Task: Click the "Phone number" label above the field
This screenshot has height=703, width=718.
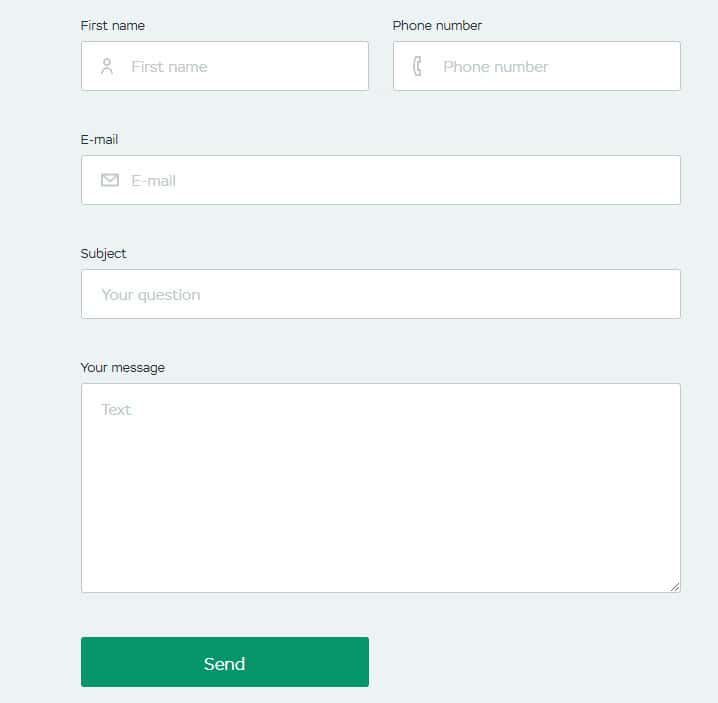Action: point(437,25)
